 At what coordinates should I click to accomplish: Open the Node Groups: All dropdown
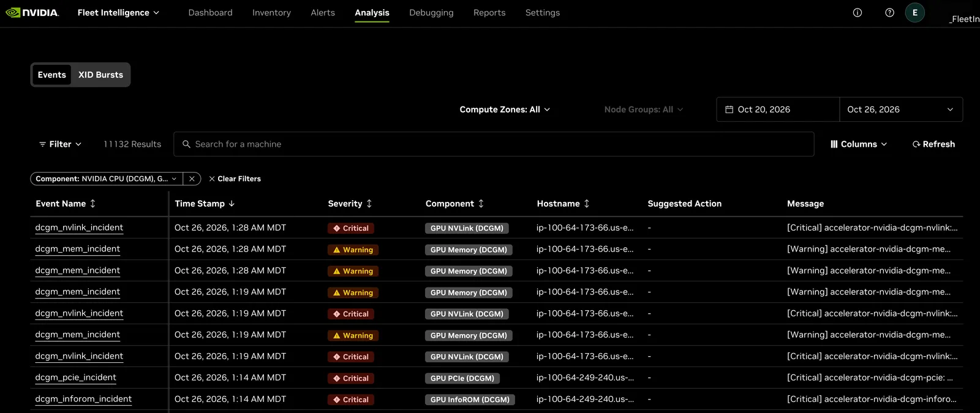[643, 110]
